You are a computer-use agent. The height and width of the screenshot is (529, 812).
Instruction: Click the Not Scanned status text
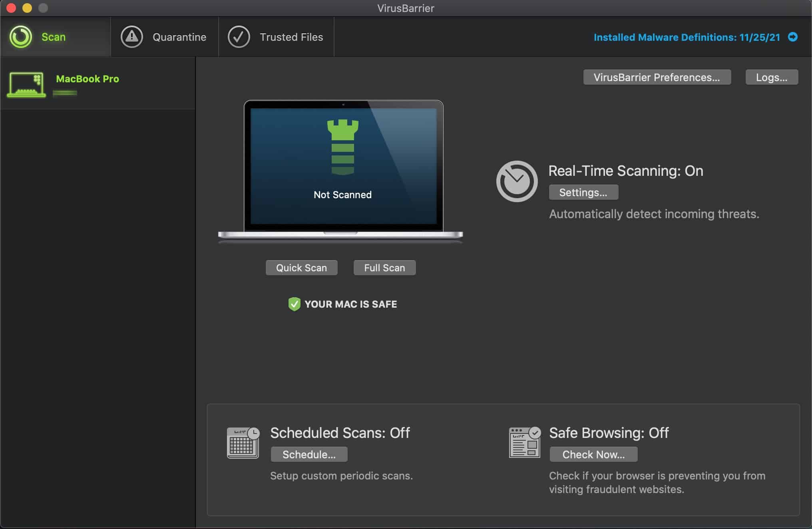(x=342, y=195)
